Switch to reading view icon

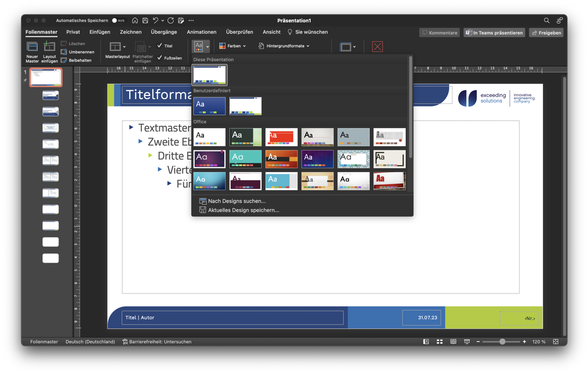coord(453,342)
